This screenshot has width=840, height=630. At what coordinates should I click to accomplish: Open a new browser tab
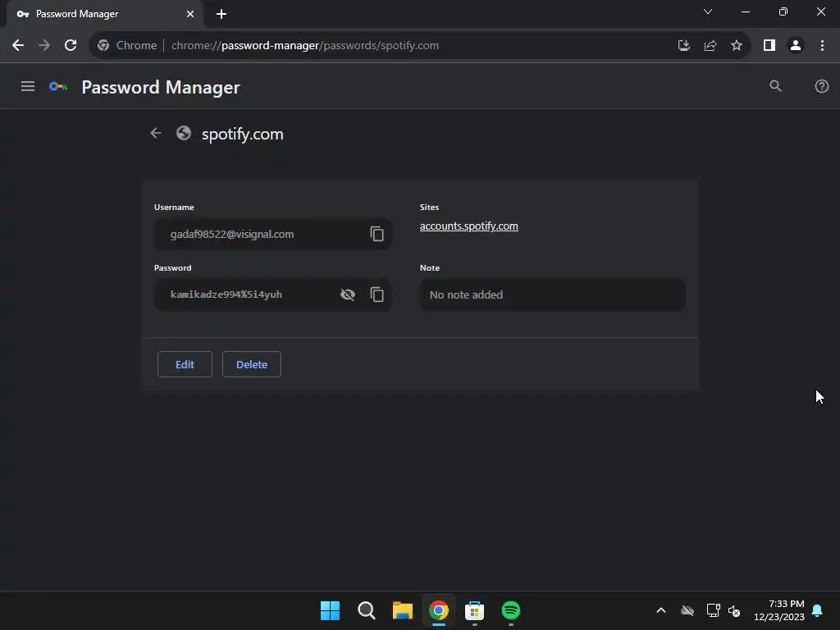pos(221,14)
